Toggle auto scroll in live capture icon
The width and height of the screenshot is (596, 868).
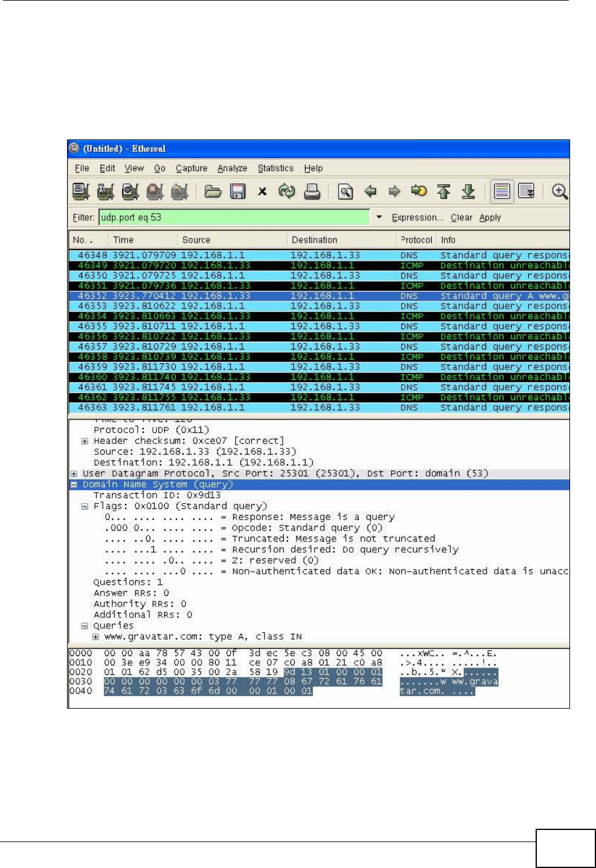point(527,192)
